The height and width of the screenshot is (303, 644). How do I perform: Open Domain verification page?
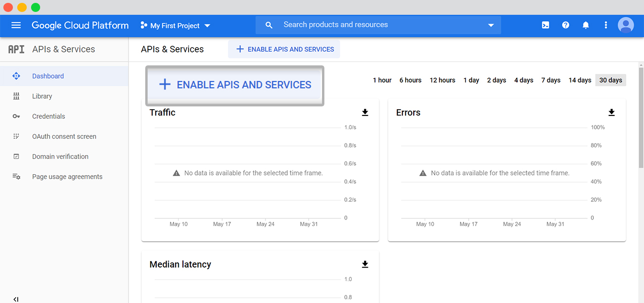pos(64,157)
